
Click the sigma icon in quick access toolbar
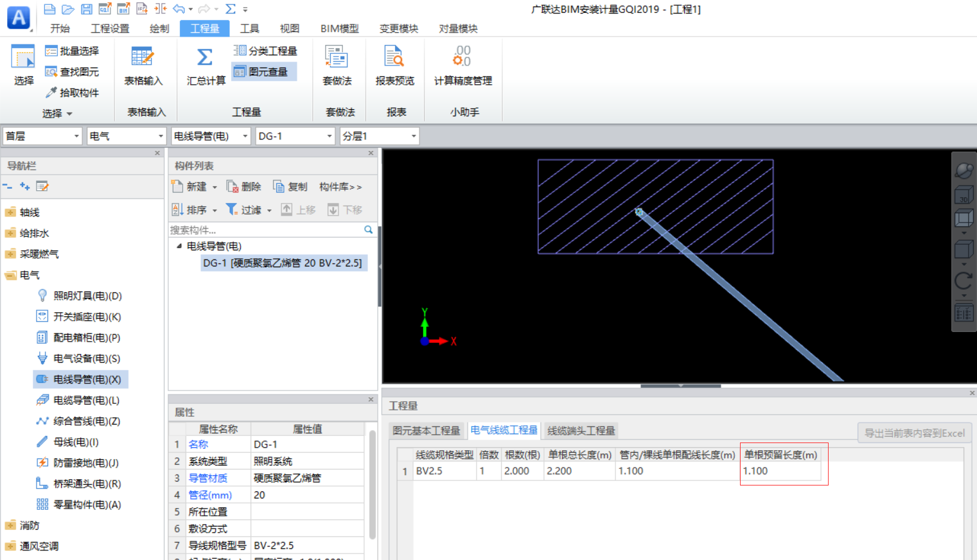point(231,9)
